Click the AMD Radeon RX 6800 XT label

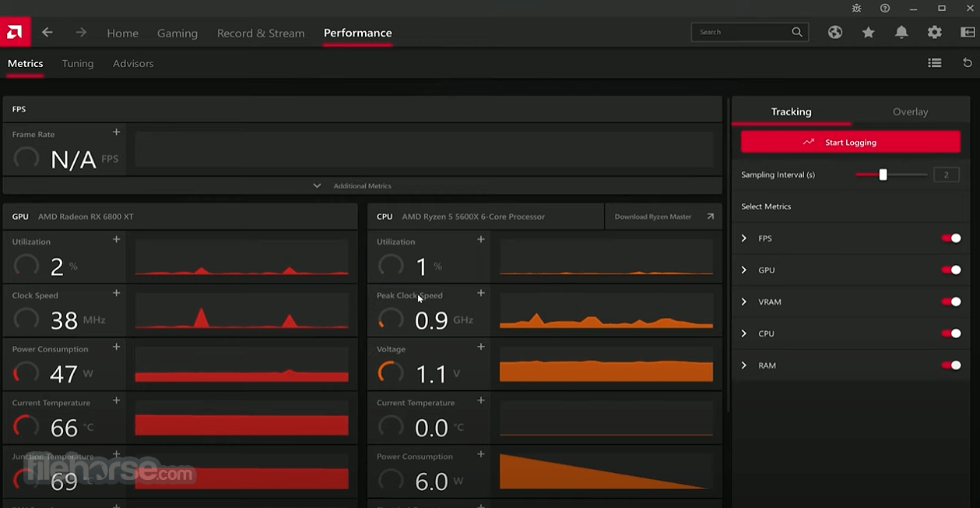coord(86,217)
